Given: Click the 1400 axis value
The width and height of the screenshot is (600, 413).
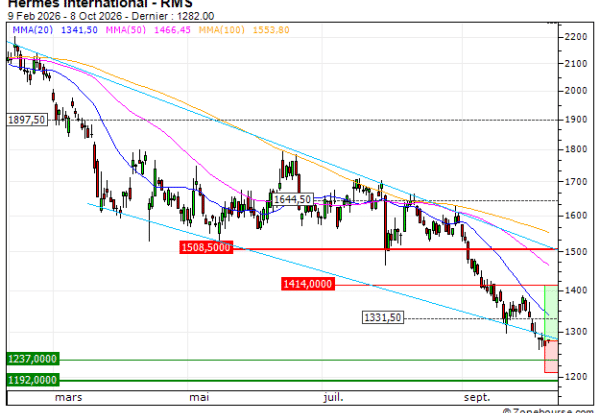Looking at the screenshot, I should [x=576, y=291].
